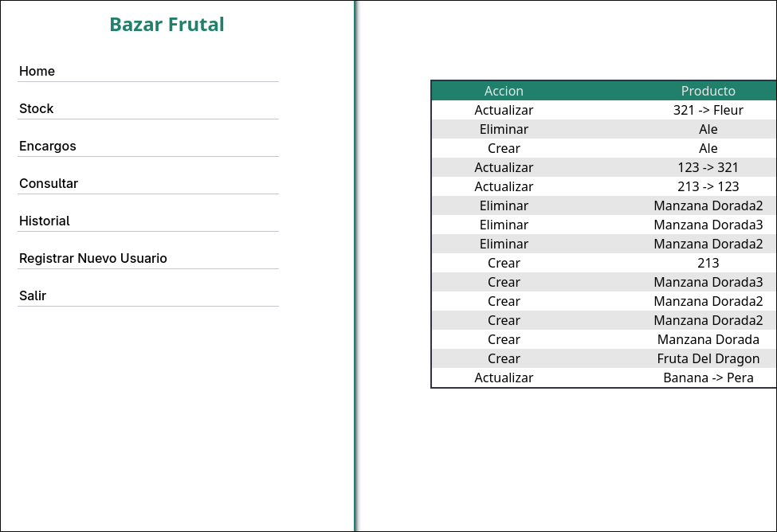
Task: Click Eliminar in the Manzana Dorada3 row
Action: tap(504, 225)
